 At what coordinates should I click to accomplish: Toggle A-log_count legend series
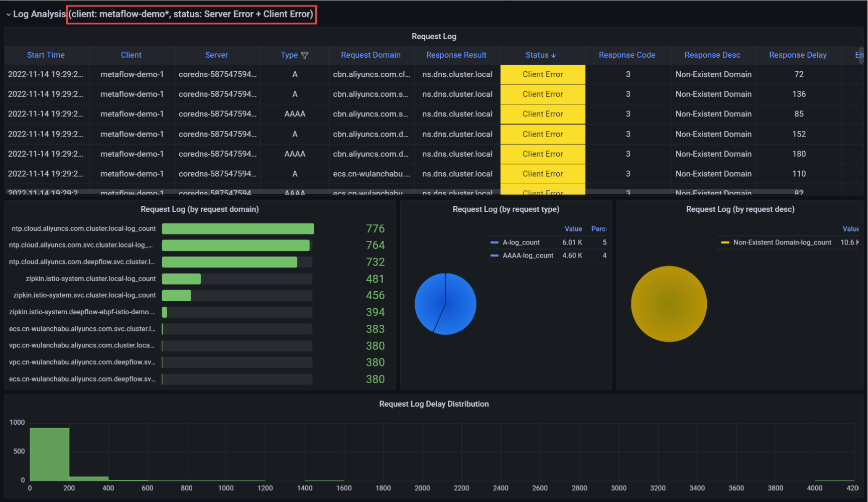[521, 242]
